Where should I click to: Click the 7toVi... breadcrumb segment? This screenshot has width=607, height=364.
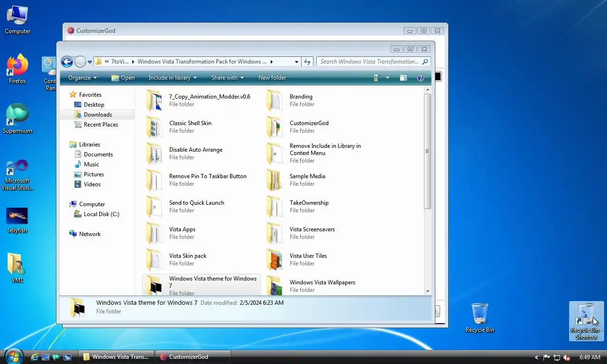pos(120,62)
